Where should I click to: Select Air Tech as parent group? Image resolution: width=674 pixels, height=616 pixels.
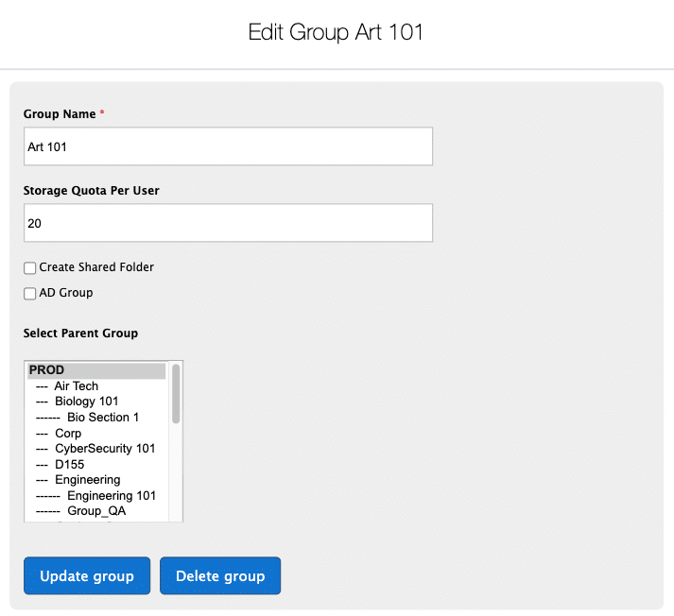76,386
